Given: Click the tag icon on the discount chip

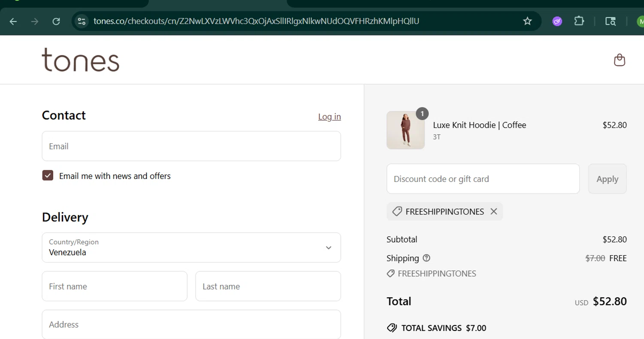Looking at the screenshot, I should [397, 212].
